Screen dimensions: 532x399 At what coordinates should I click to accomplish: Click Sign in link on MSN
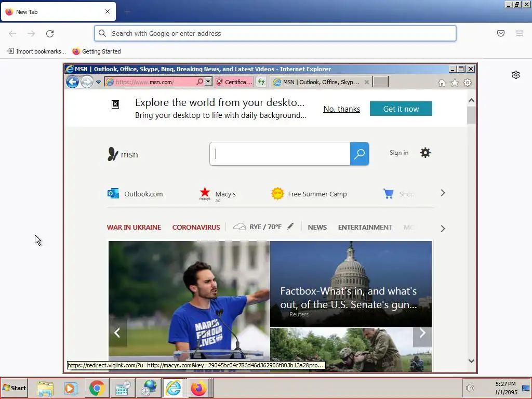click(399, 153)
